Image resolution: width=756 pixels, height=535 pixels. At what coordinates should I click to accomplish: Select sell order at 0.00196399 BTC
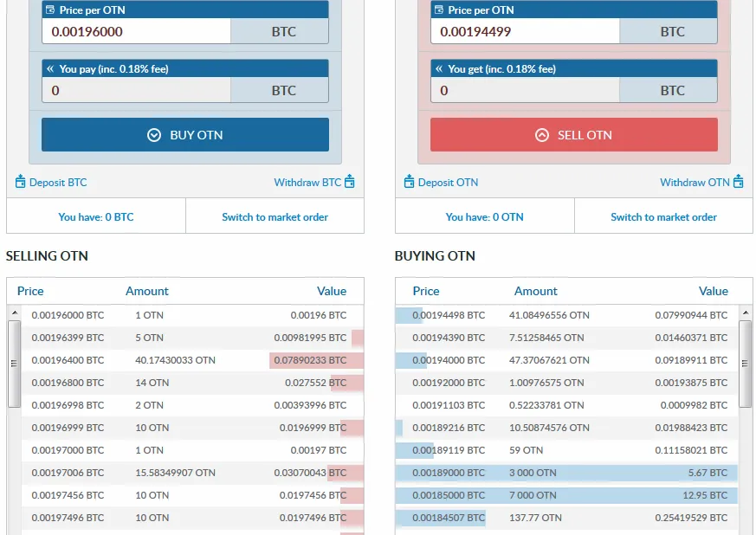(x=192, y=338)
